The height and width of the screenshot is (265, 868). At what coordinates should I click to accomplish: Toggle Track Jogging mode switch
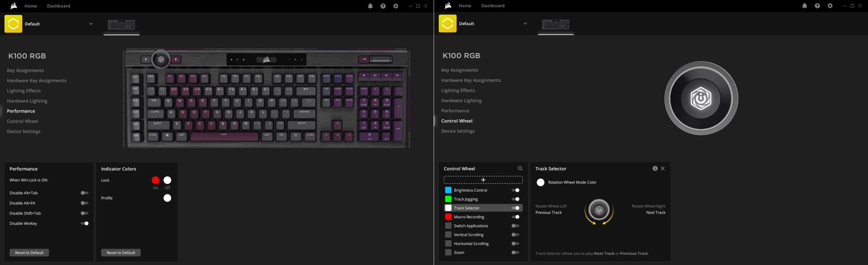point(515,199)
